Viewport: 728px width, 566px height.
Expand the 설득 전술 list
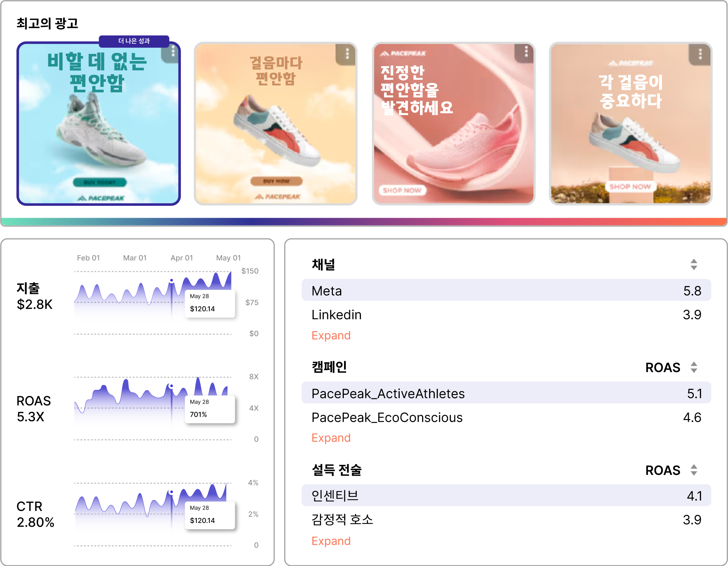click(331, 541)
